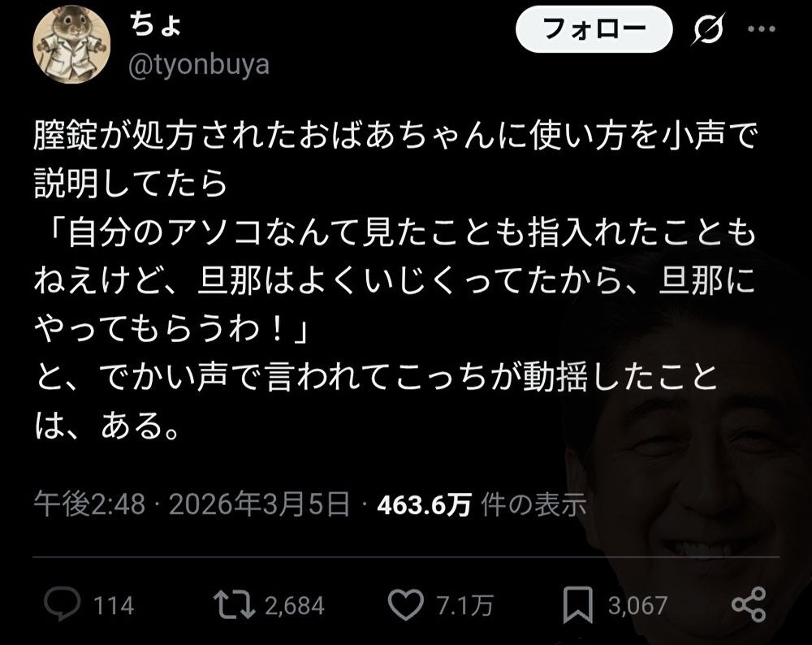Open the share icon at bottom right
Viewport: 812px width, 645px height.
click(x=749, y=604)
